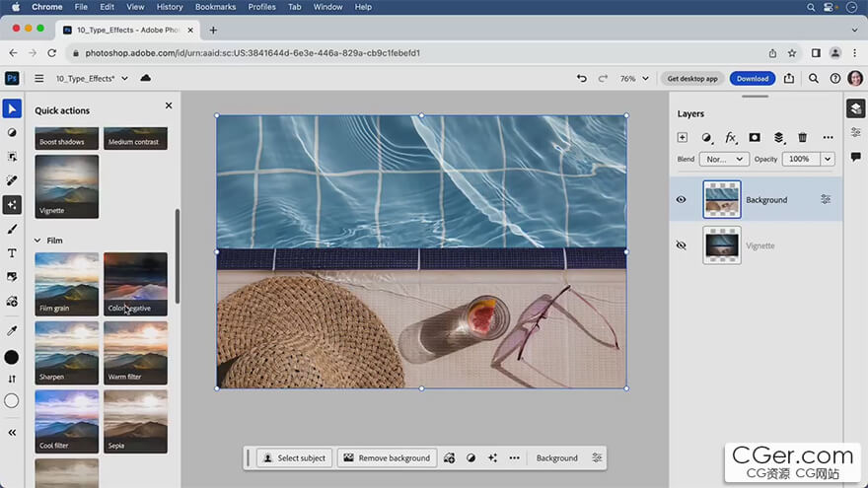Hide the Background layer
This screenshot has width=868, height=488.
click(682, 200)
